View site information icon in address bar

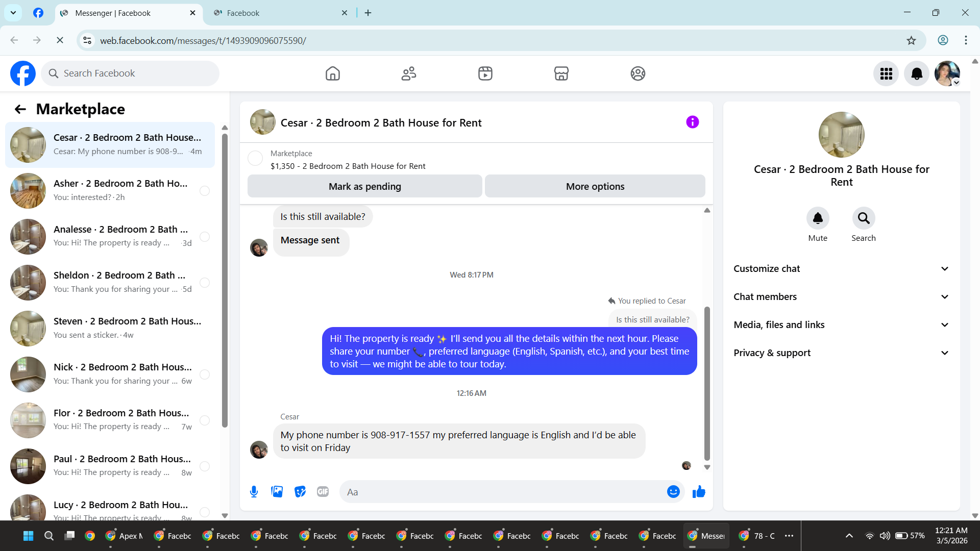(87, 40)
